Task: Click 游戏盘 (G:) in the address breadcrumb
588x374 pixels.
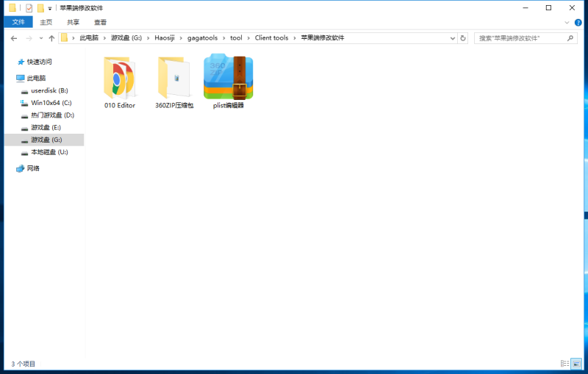Action: (x=126, y=38)
